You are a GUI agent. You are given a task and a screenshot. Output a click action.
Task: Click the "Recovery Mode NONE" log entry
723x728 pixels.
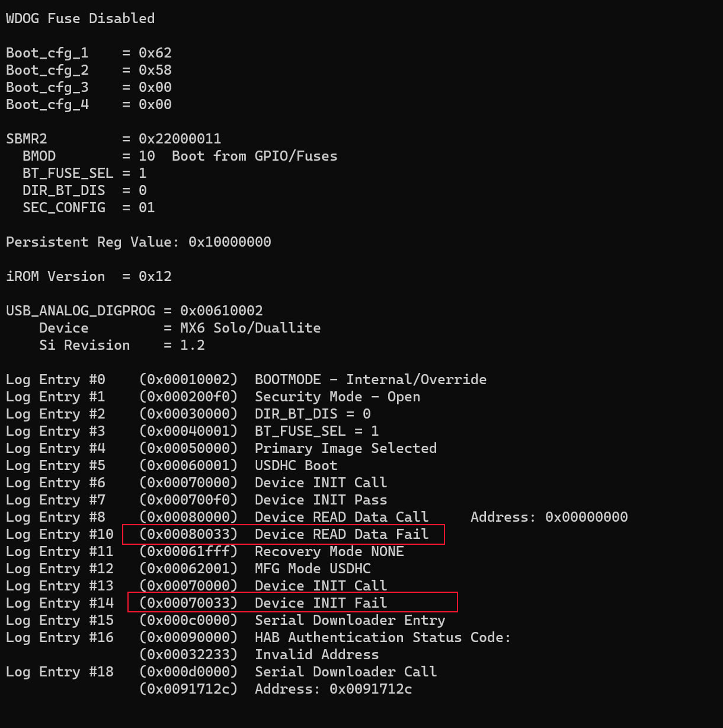pyautogui.click(x=329, y=551)
